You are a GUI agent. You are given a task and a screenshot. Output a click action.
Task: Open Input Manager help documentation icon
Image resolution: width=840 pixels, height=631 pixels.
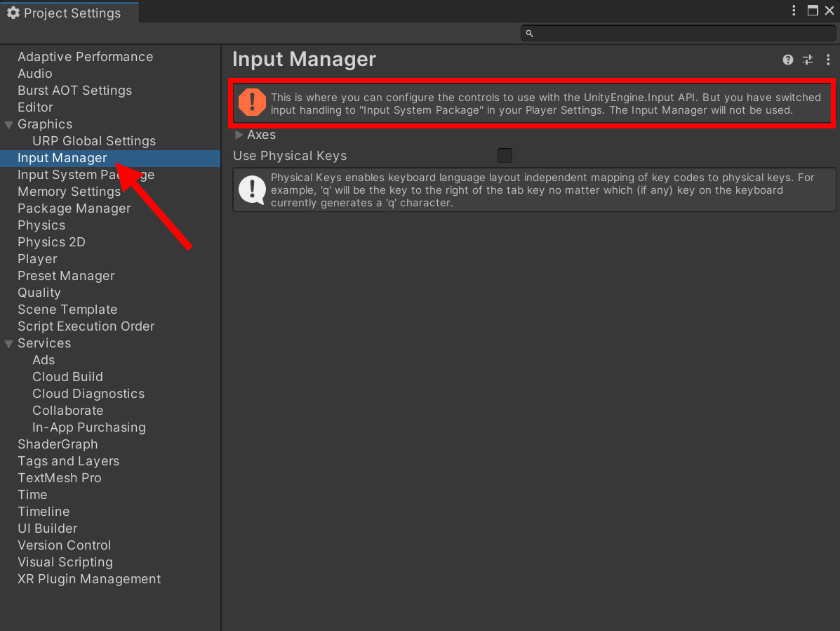coord(787,60)
